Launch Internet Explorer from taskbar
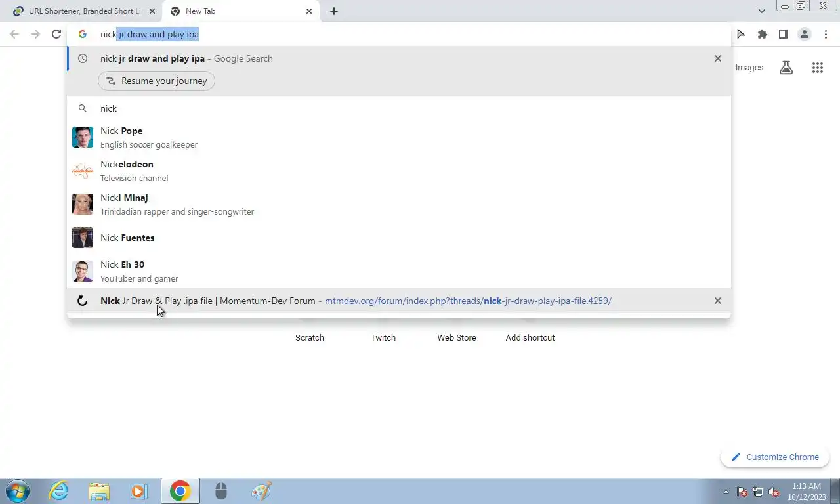Viewport: 840px width, 504px height. coord(59,491)
